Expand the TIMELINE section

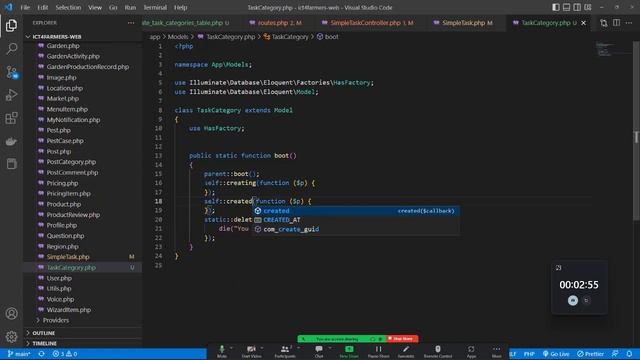click(x=44, y=344)
